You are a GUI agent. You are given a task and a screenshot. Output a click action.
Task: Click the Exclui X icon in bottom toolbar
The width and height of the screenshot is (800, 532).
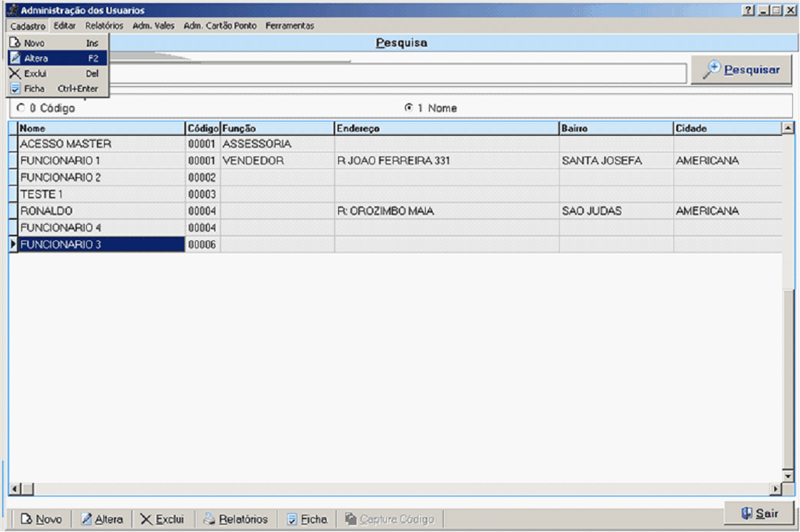146,519
